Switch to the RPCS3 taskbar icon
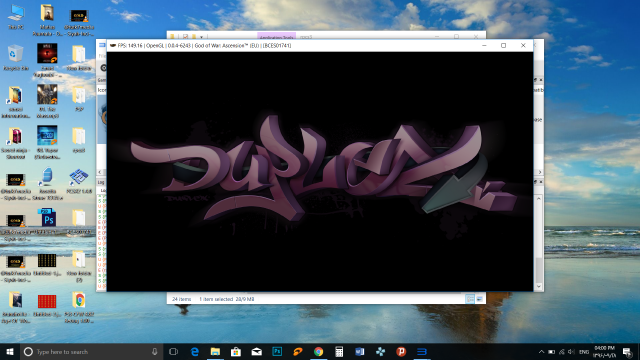Viewport: 640px width, 360px height. [422, 351]
